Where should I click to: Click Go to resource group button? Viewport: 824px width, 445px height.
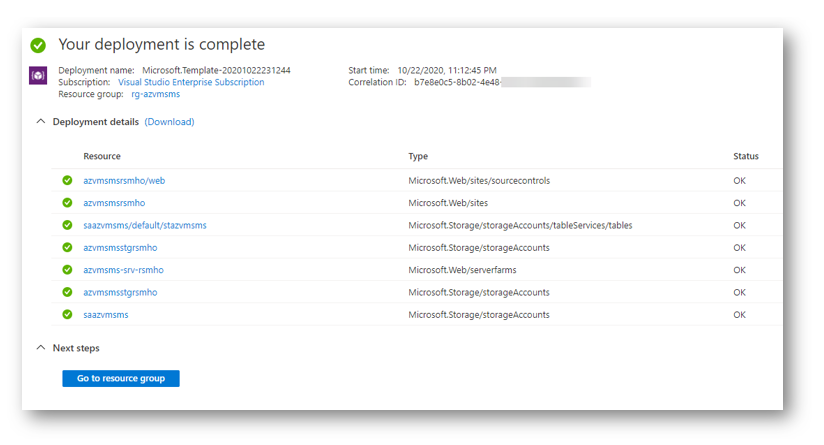point(121,378)
